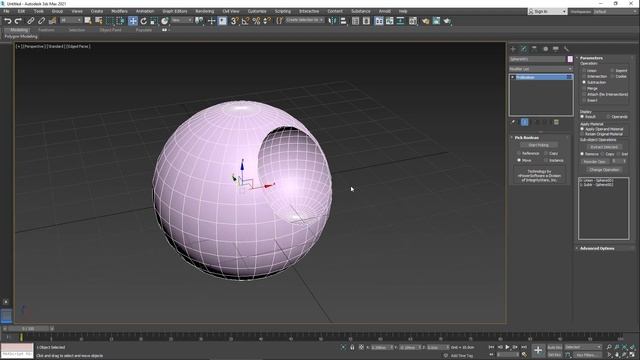Toggle the Spinner Snap icon
This screenshot has width=640, height=360.
click(x=267, y=21)
